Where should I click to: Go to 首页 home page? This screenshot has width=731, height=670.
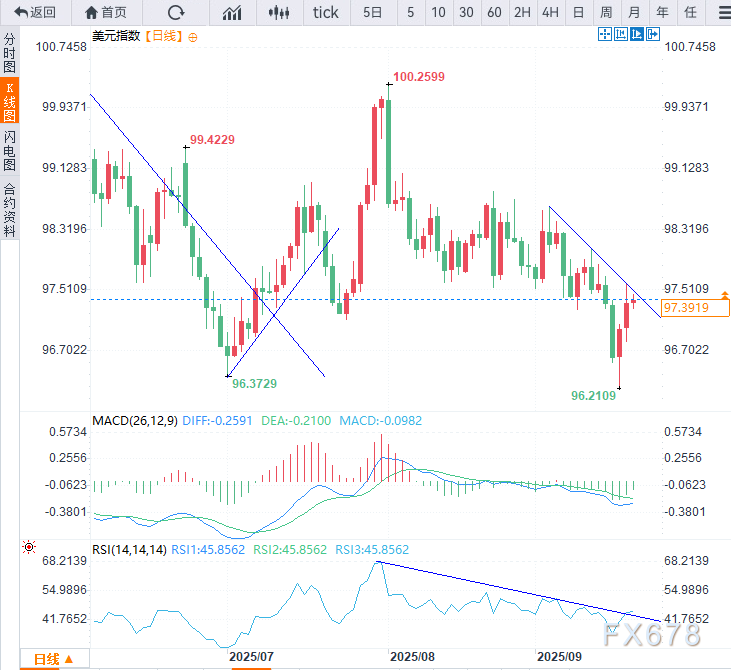(x=106, y=12)
